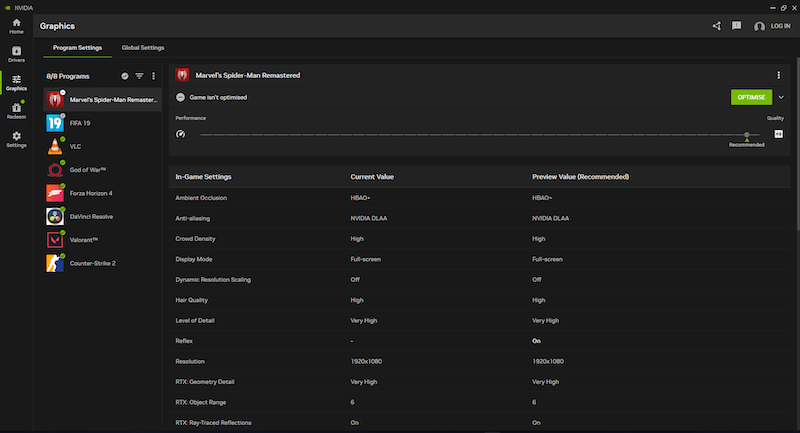Go to Home in the sidebar
Viewport: 800px width, 433px height.
pyautogui.click(x=16, y=26)
